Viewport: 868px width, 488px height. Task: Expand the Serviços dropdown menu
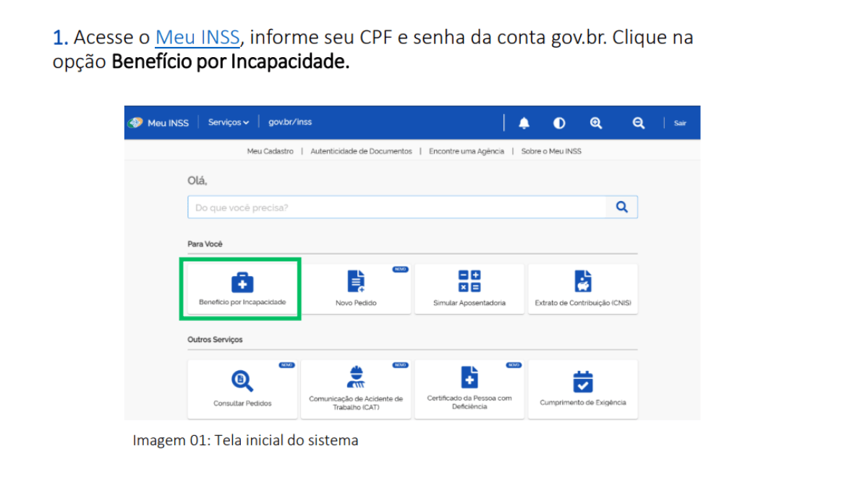[228, 122]
